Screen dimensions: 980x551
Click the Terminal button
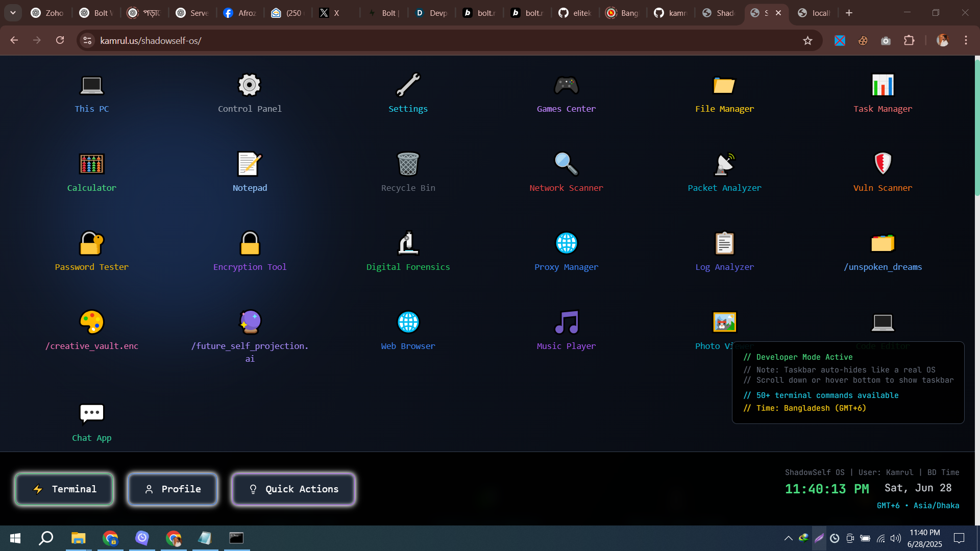64,489
